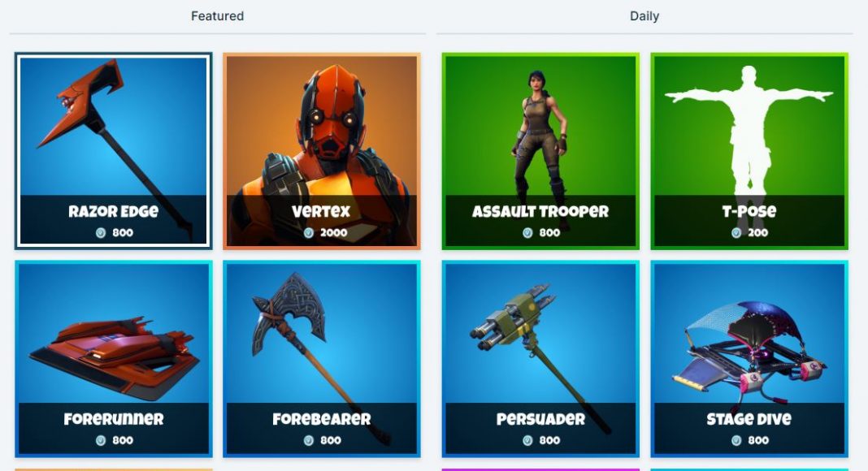
Task: Open the Persuader pickaxe card
Action: (540, 359)
